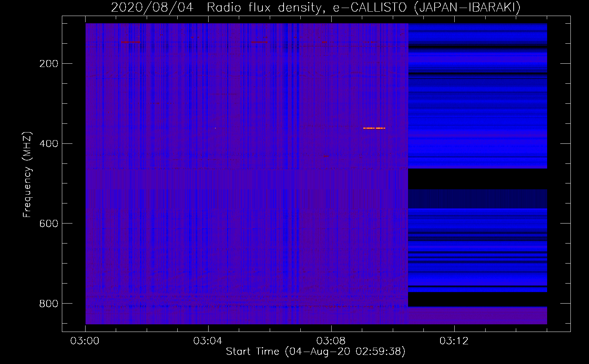The width and height of the screenshot is (589, 364).
Task: Click the Frequency (MHZ) axis title
Action: 28,175
